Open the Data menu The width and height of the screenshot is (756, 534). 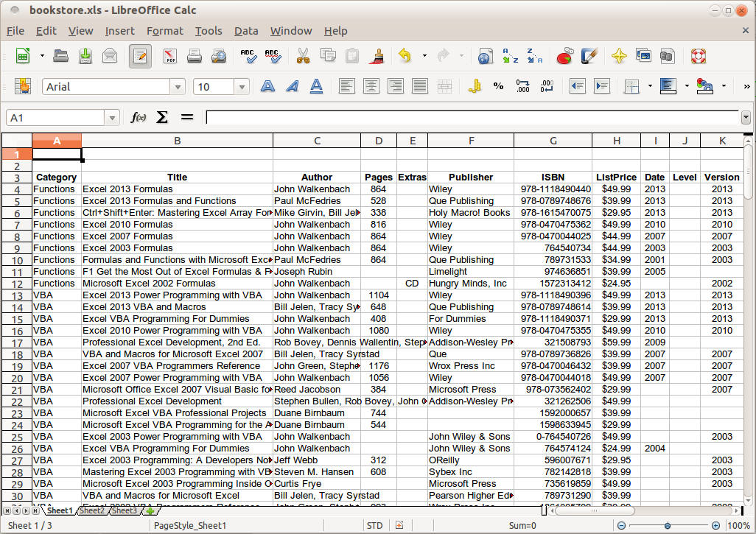point(246,31)
